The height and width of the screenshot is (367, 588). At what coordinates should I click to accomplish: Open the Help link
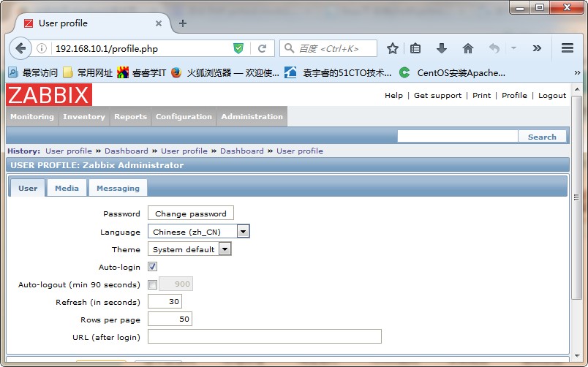click(393, 95)
